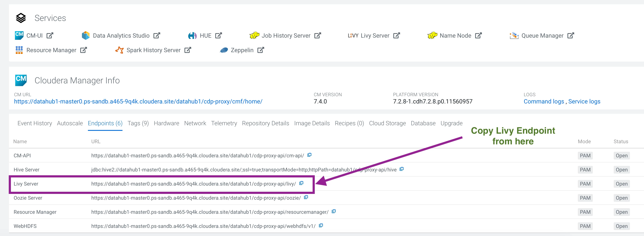Select the Endpoints (6) tab
The height and width of the screenshot is (236, 644).
coord(105,123)
